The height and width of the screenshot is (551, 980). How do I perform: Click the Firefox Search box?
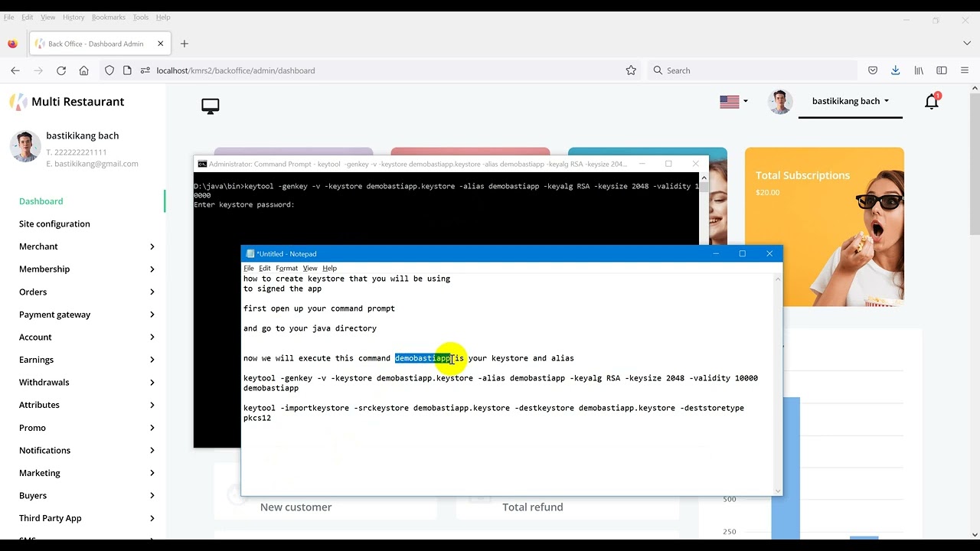[753, 70]
